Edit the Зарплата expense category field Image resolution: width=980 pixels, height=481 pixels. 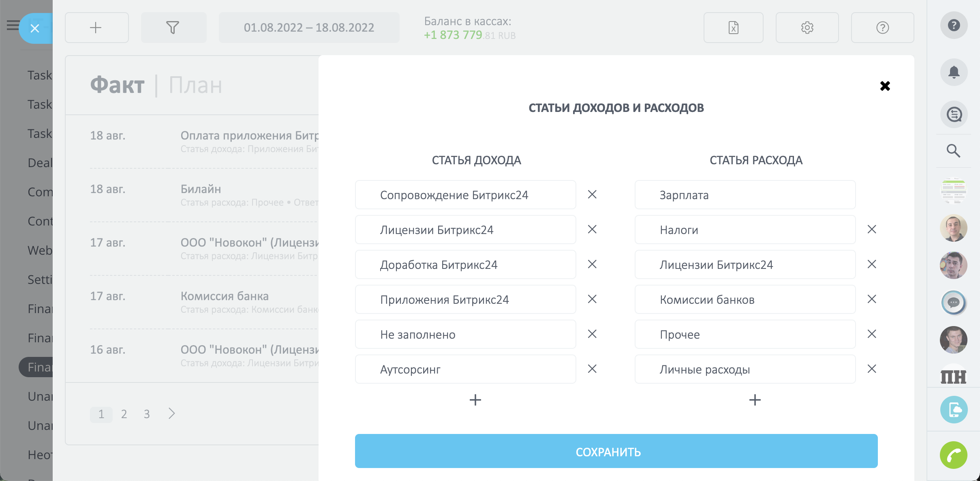coord(745,195)
